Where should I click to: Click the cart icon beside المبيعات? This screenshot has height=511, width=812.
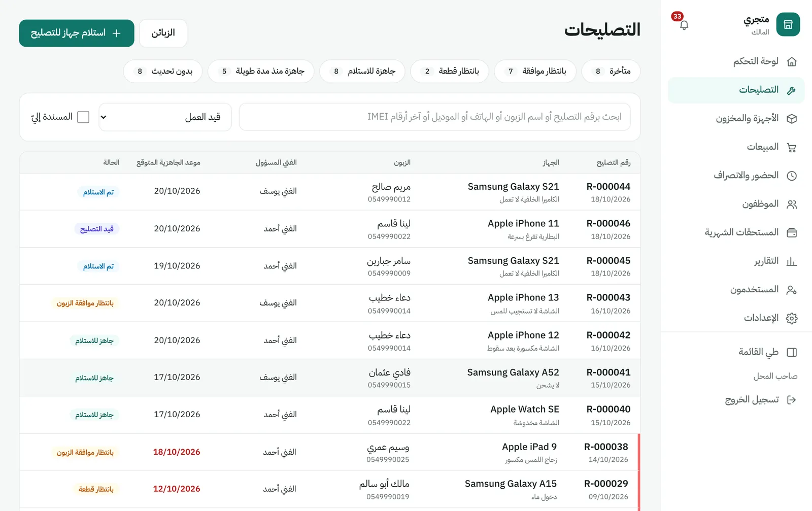tap(791, 147)
